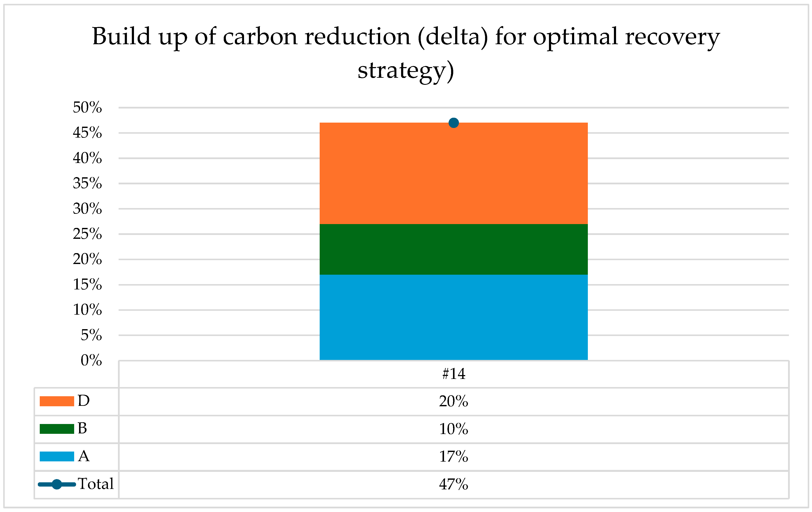Click the Total legend line marker icon
Viewport: 812px width, 512px height.
click(x=57, y=484)
